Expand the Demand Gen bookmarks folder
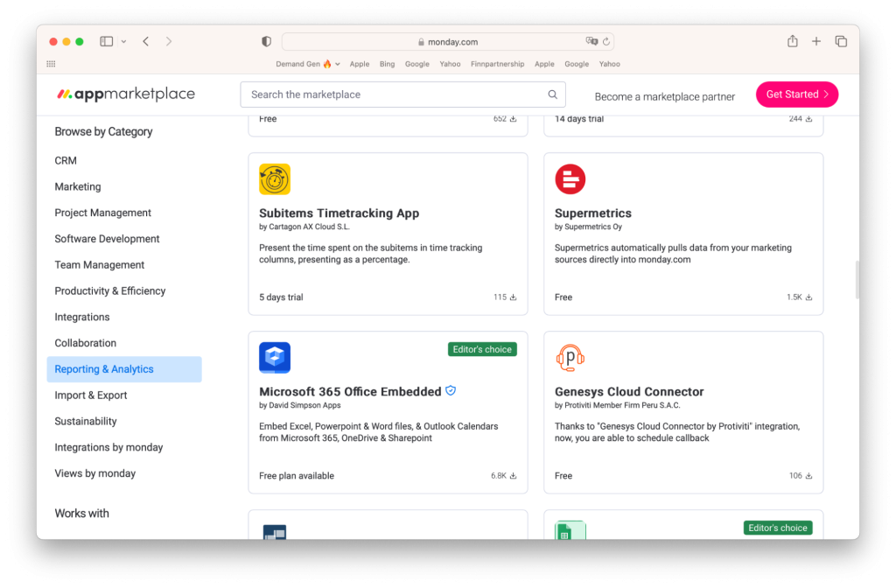This screenshot has height=588, width=896. (307, 64)
